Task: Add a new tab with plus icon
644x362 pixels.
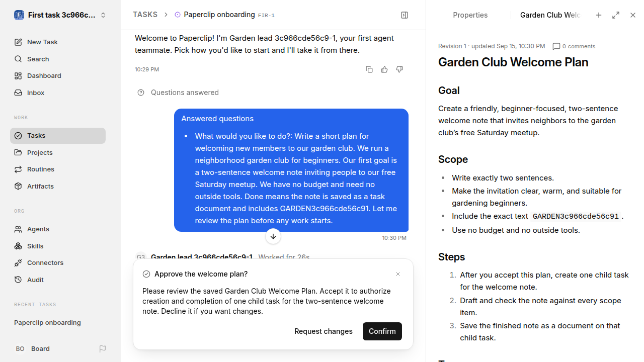Action: click(x=599, y=15)
